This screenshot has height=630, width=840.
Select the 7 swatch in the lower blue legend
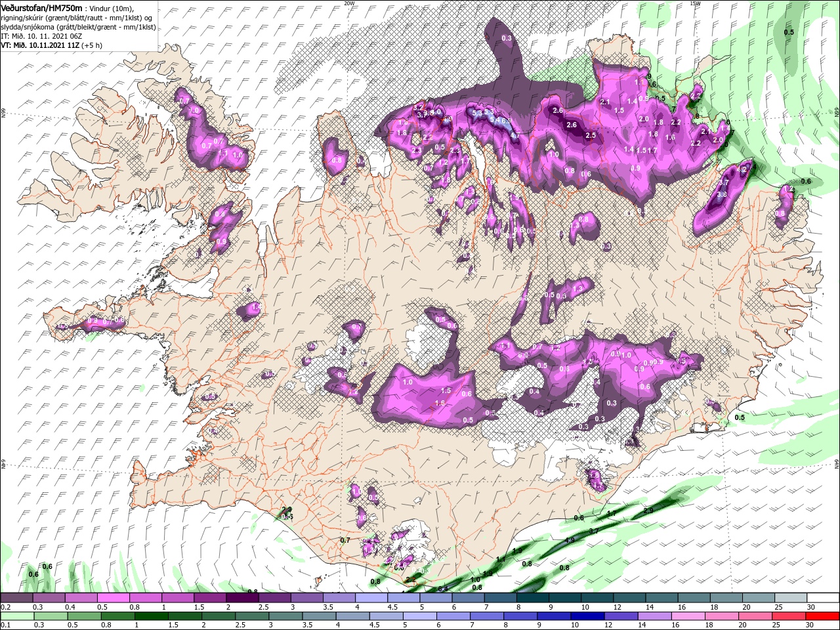coord(487,616)
